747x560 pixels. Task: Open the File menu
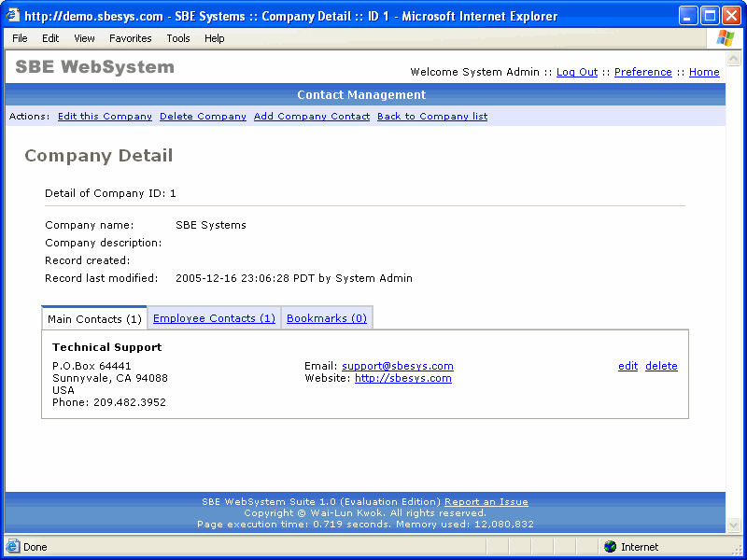(x=20, y=38)
